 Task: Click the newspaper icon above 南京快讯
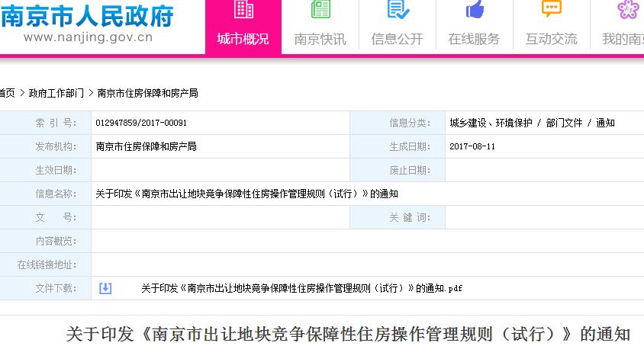pyautogui.click(x=320, y=9)
